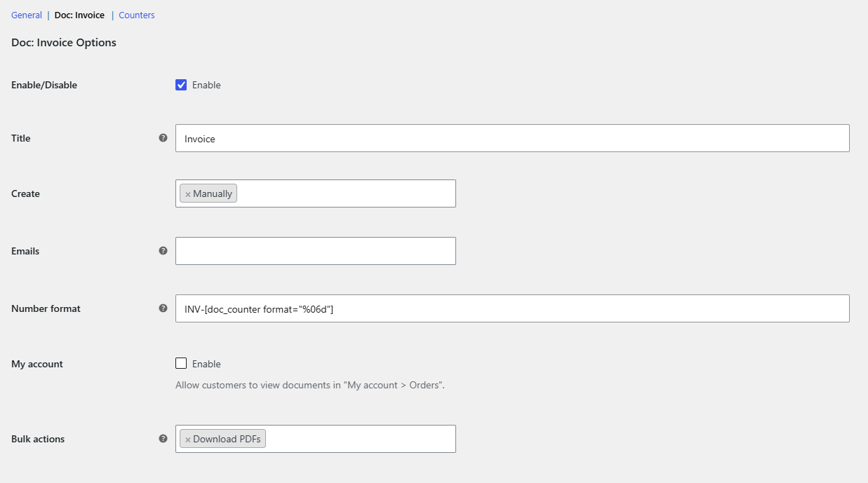Open the General settings section link
The image size is (868, 483).
click(27, 15)
